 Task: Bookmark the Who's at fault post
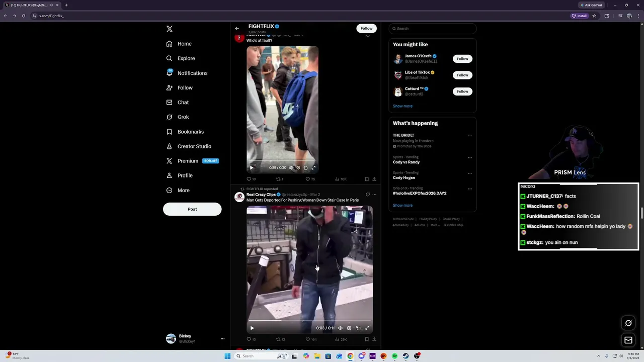point(367,179)
